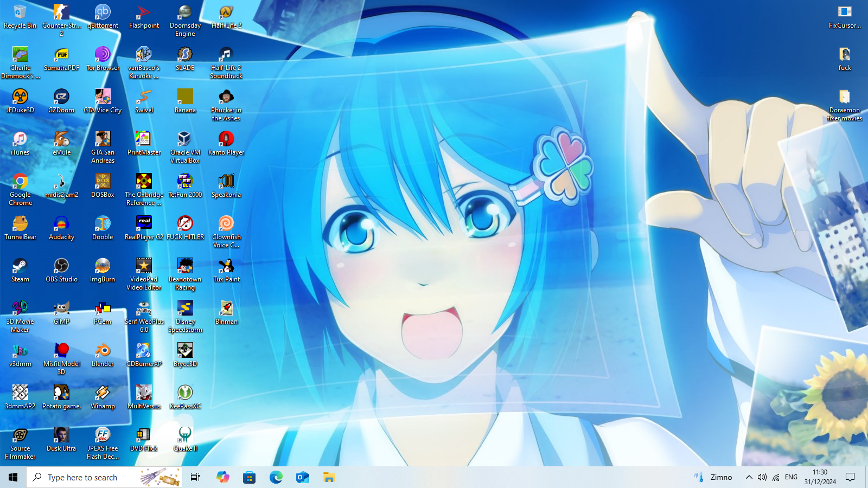Viewport: 868px width, 488px height.
Task: Click the taskbar search box
Action: coord(104,477)
